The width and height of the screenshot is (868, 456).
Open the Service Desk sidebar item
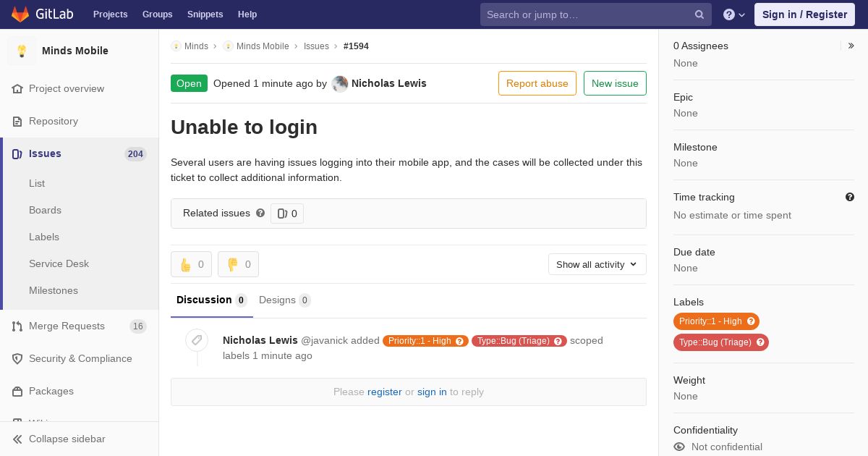click(59, 263)
